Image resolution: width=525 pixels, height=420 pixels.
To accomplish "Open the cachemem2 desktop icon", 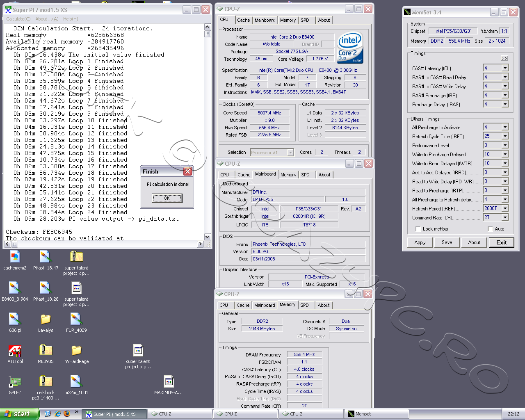I will (15, 260).
